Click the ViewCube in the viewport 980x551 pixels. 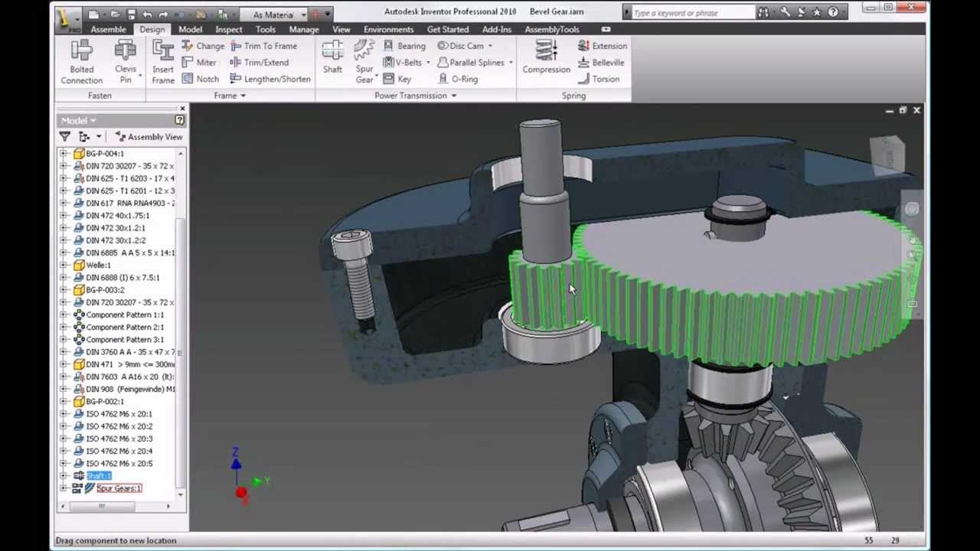(887, 155)
